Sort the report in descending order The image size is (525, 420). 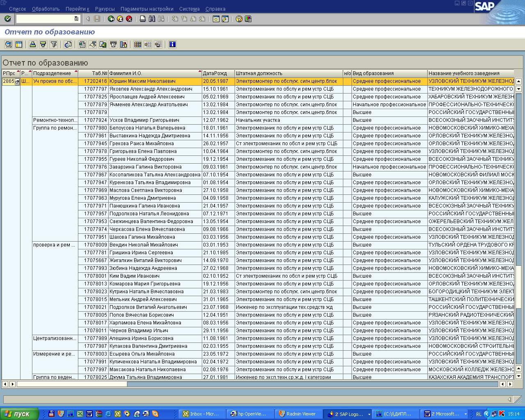[43, 44]
